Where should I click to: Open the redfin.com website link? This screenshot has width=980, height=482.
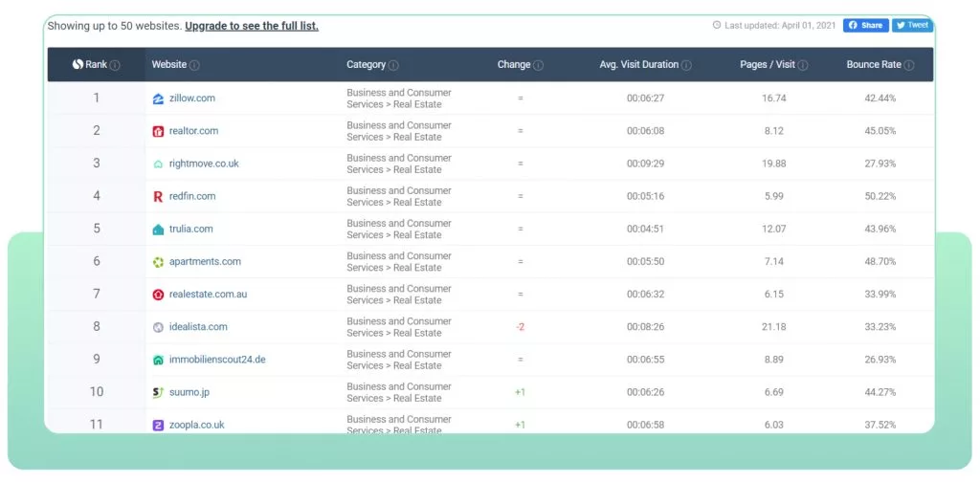[x=192, y=196]
